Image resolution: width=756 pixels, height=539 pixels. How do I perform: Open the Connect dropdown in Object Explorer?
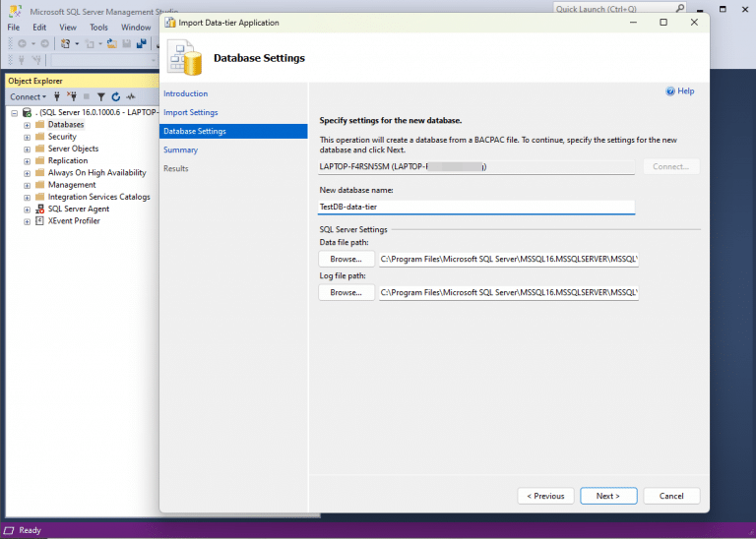(x=28, y=96)
